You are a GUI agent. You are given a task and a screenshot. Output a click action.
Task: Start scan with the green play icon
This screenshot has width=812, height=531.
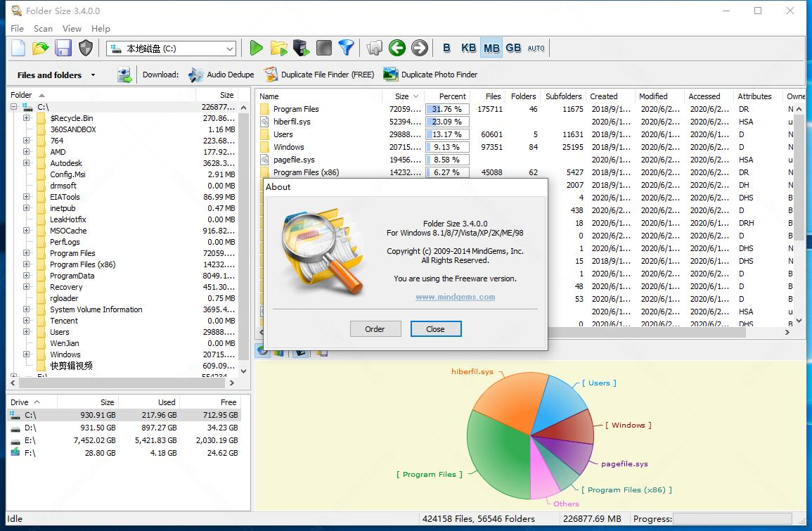256,49
